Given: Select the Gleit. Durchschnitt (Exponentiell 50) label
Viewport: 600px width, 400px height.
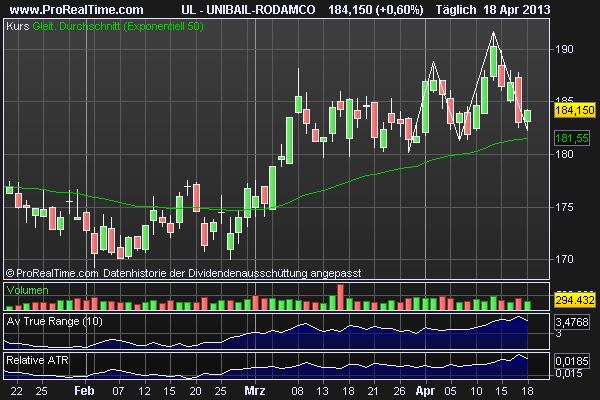Looking at the screenshot, I should coord(118,26).
